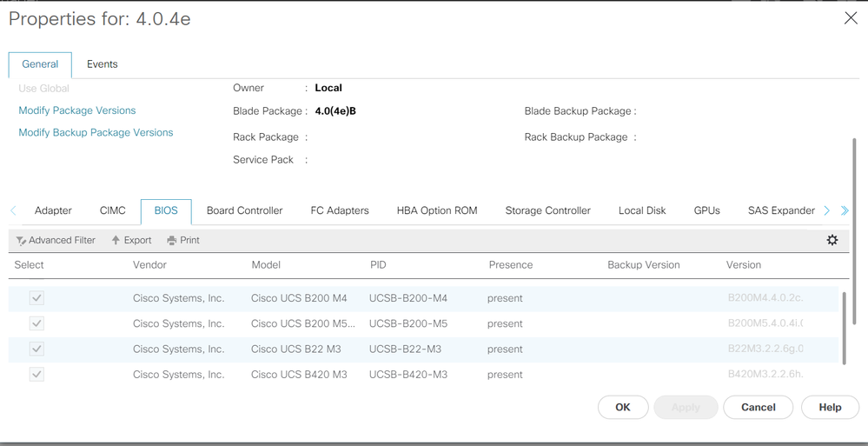
Task: Select the UCSB-B420-M3 PID cell
Action: point(408,375)
